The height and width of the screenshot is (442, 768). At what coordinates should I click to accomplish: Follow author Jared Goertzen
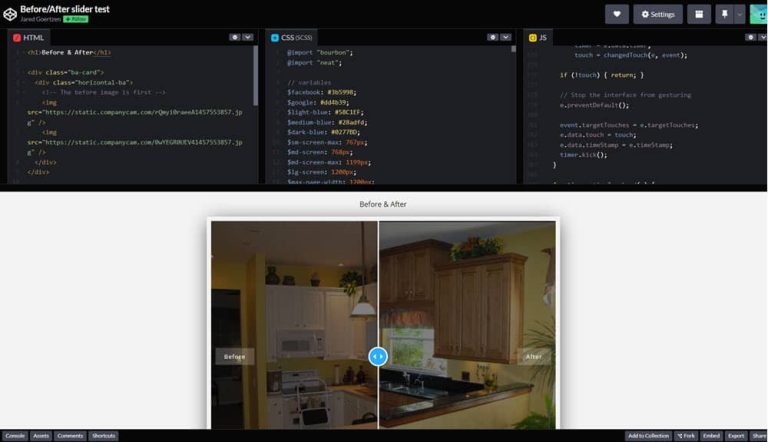[76, 19]
